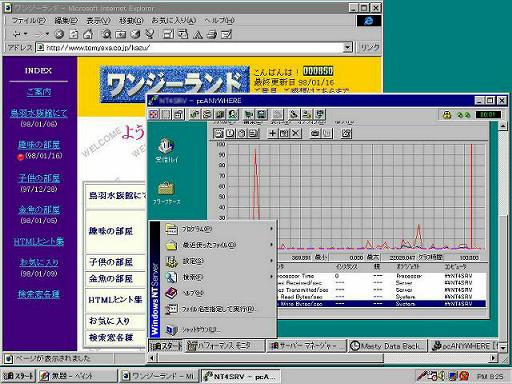Click the pcANYWHERE horizontal scrollbar thumb
512x384 pixels.
pyautogui.click(x=270, y=358)
